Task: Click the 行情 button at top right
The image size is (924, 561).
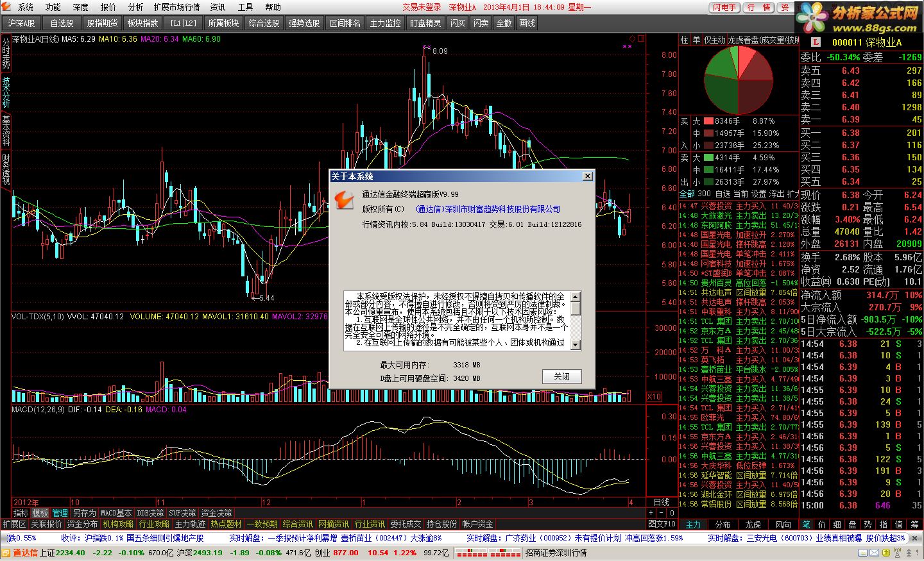Action: click(x=758, y=8)
